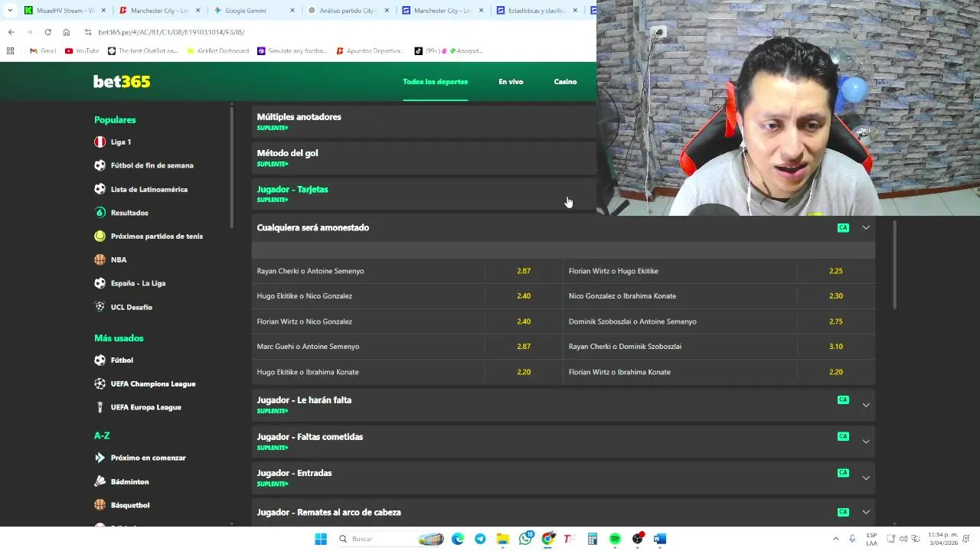Image resolution: width=980 pixels, height=551 pixels.
Task: Open UEFA Champions League link
Action: pos(152,383)
